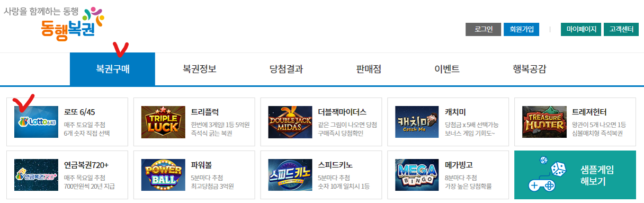This screenshot has width=644, height=203.
Task: Click the 메가빙고 title text
Action: (x=459, y=165)
